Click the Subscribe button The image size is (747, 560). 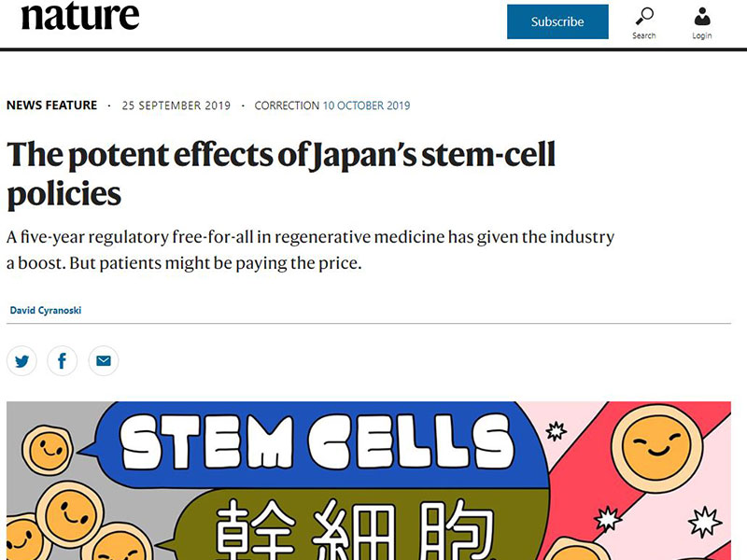(557, 21)
